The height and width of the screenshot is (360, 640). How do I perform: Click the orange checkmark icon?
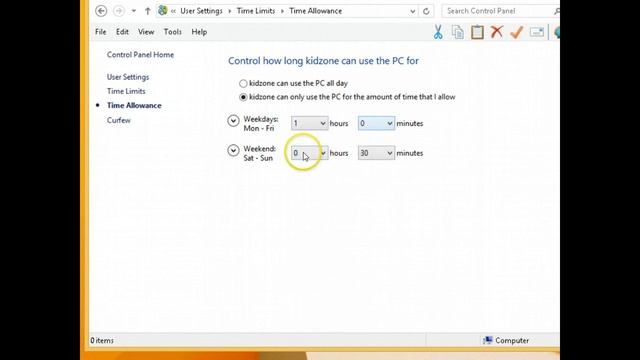pos(517,32)
